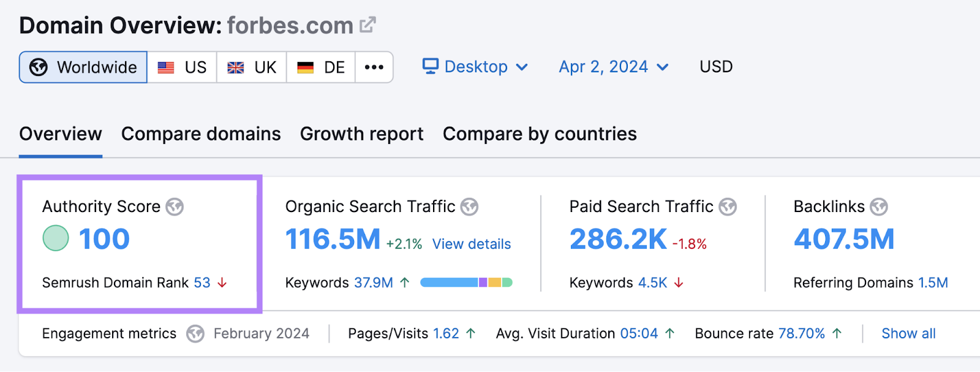Click the USD currency label
The height and width of the screenshot is (372, 980).
716,66
